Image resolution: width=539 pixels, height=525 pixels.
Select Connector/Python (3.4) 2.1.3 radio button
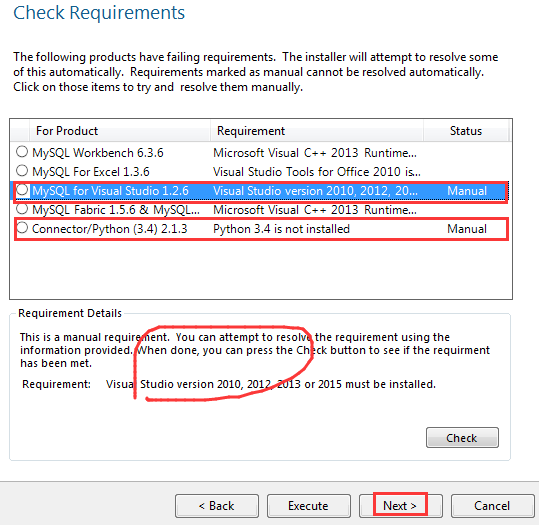tap(22, 228)
